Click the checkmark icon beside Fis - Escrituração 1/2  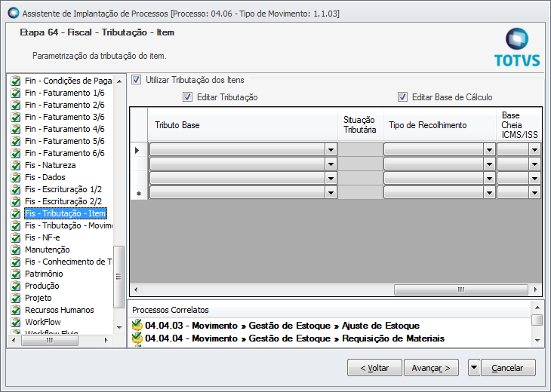(x=15, y=189)
